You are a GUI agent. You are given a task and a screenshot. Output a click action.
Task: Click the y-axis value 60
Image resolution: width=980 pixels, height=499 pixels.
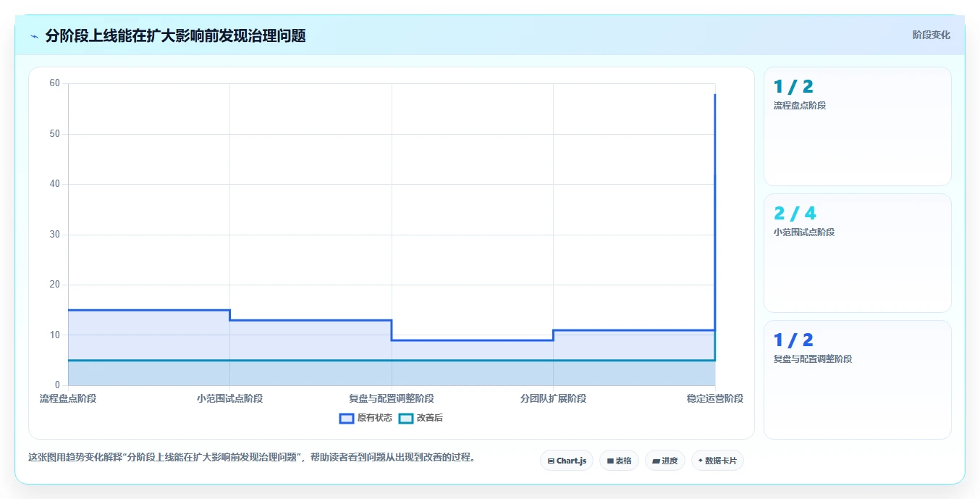pos(54,83)
